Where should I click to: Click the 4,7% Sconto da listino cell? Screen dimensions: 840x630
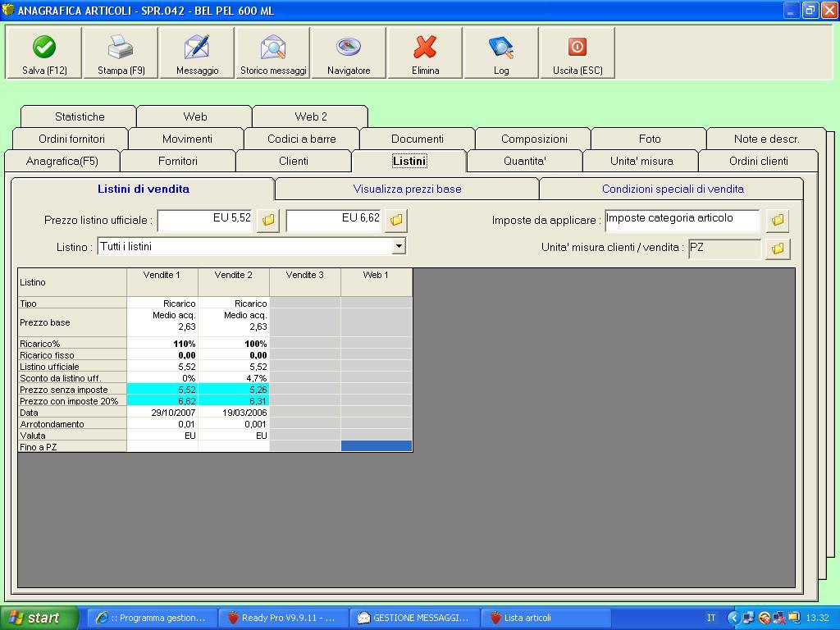point(234,377)
